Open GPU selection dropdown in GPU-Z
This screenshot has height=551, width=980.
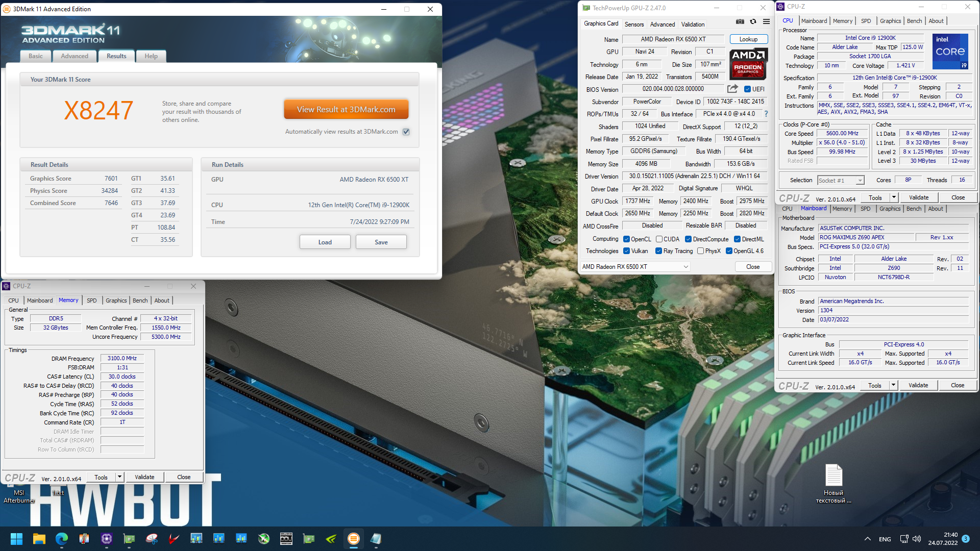point(635,267)
